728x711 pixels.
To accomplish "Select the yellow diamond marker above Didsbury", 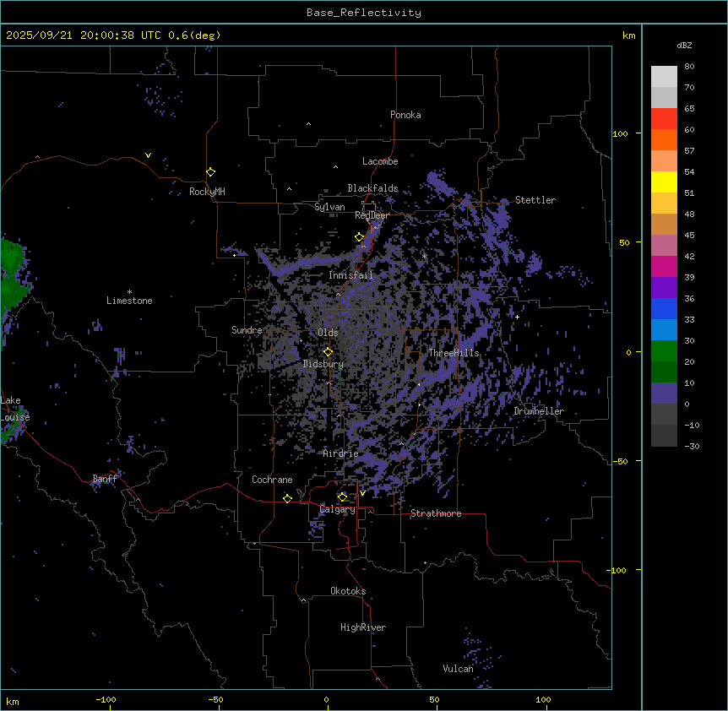I will point(329,351).
